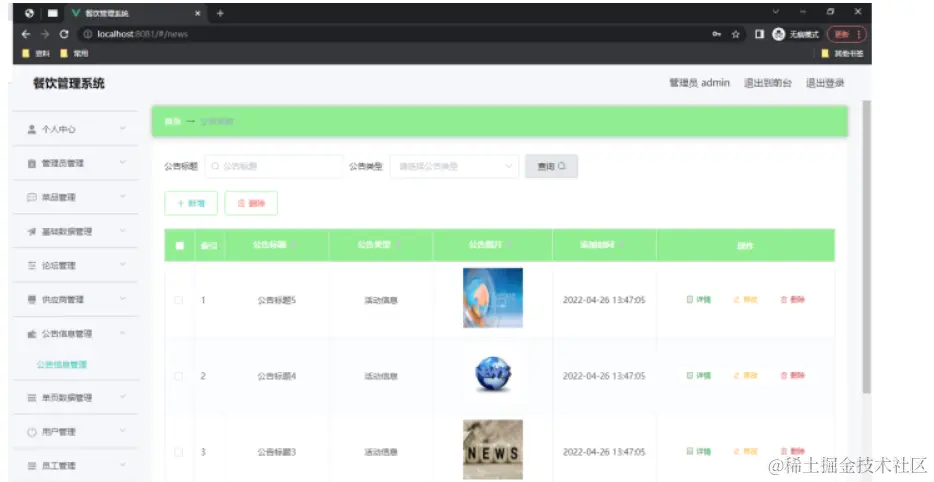The height and width of the screenshot is (482, 934).
Task: Tick the select-all checkbox in table header
Action: coord(180,245)
